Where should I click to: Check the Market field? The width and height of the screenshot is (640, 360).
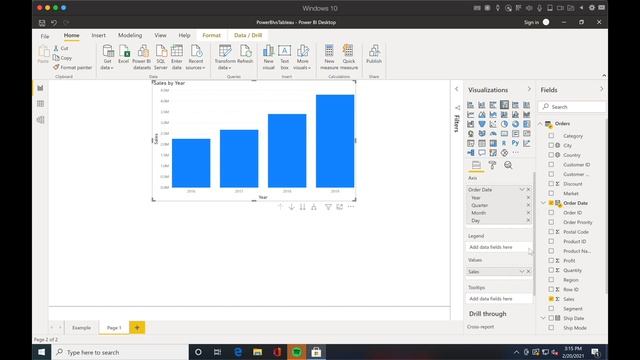[x=551, y=193]
